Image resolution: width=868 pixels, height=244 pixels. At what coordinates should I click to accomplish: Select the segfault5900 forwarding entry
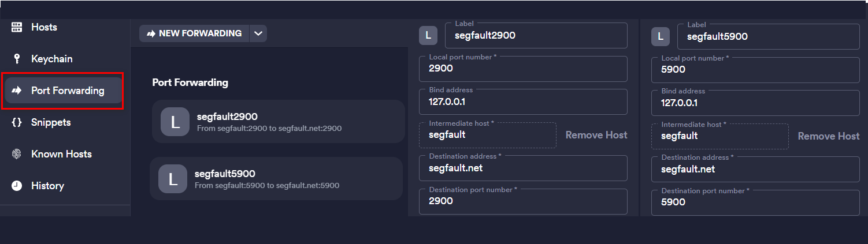pos(276,179)
